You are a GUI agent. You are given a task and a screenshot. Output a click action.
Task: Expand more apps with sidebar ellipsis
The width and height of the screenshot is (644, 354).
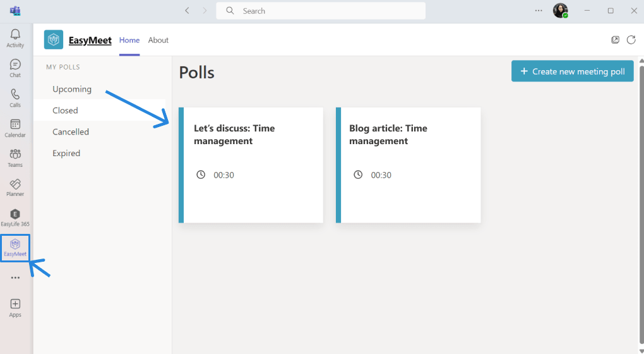pyautogui.click(x=15, y=278)
